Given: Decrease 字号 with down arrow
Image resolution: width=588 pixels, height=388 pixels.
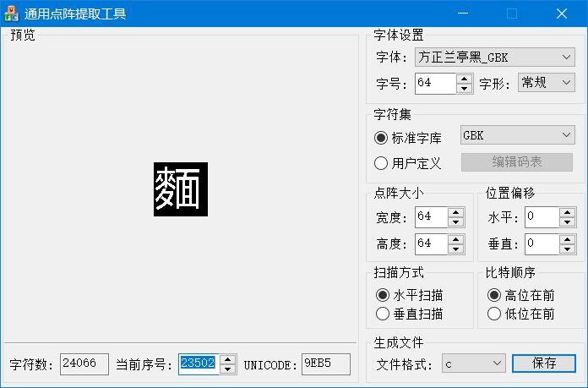Looking at the screenshot, I should click(x=465, y=89).
